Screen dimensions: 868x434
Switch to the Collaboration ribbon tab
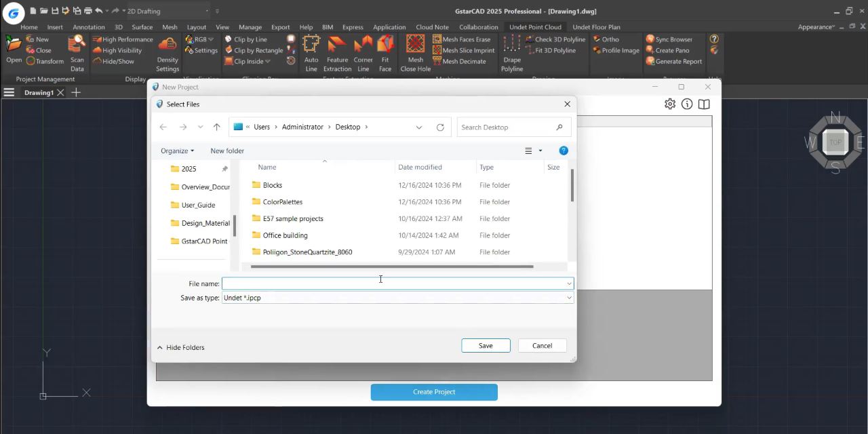pos(478,27)
